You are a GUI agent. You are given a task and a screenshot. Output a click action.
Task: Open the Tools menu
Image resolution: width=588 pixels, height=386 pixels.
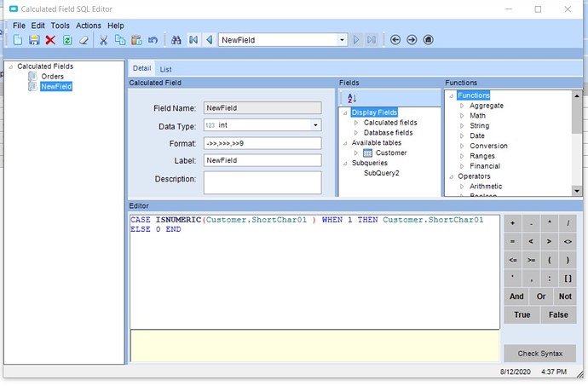[60, 26]
